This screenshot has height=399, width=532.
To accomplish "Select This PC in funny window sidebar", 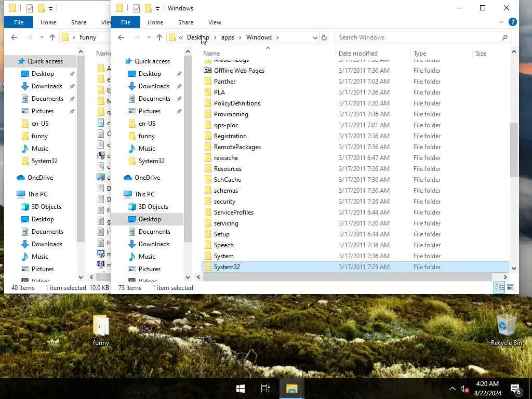I will pyautogui.click(x=37, y=194).
